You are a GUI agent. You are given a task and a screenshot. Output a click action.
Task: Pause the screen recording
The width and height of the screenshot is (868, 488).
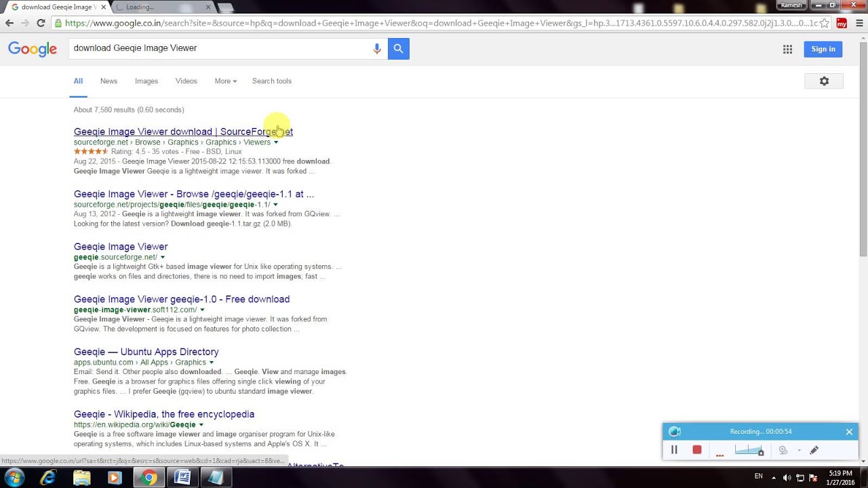tap(674, 450)
